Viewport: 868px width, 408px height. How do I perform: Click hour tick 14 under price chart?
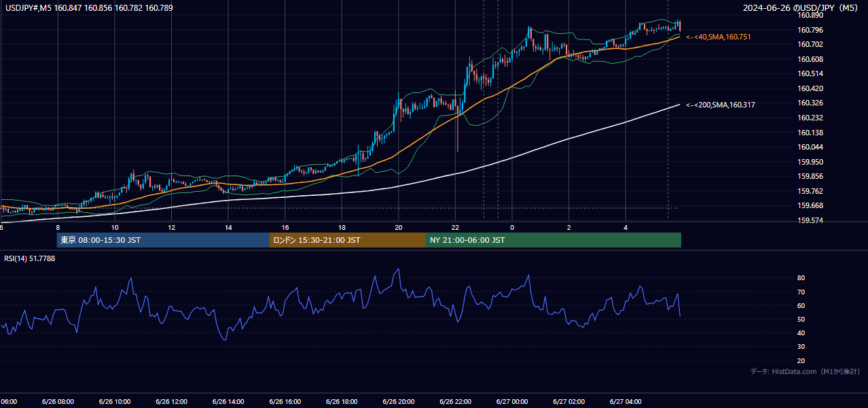[x=228, y=227]
